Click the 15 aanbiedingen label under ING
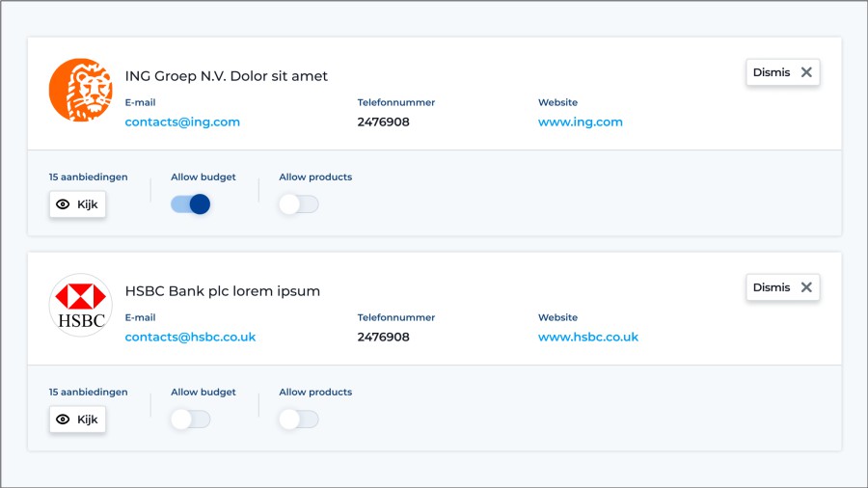Image resolution: width=868 pixels, height=488 pixels. tap(88, 177)
